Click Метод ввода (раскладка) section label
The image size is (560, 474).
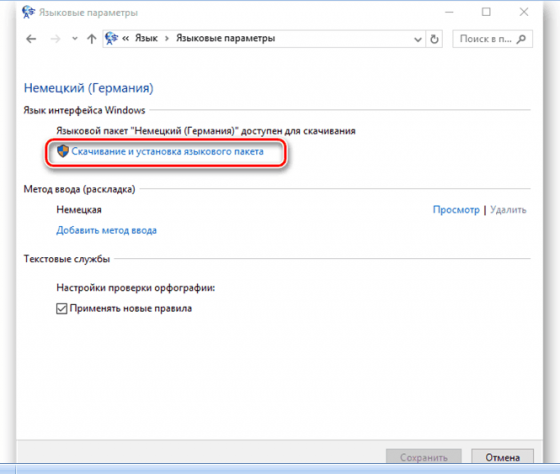(79, 189)
